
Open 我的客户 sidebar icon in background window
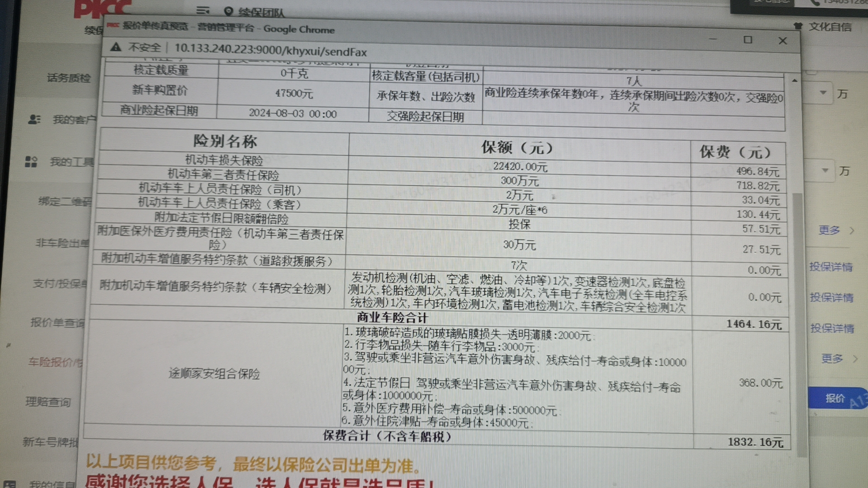pyautogui.click(x=34, y=119)
